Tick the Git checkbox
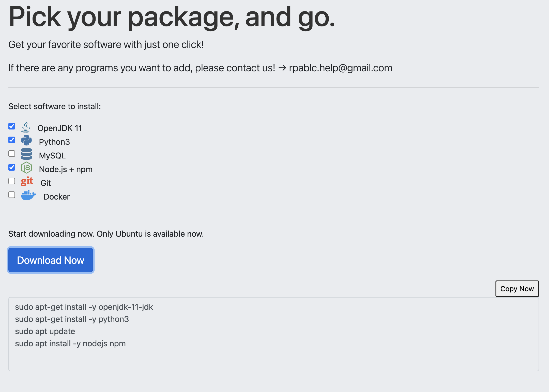 coord(12,181)
